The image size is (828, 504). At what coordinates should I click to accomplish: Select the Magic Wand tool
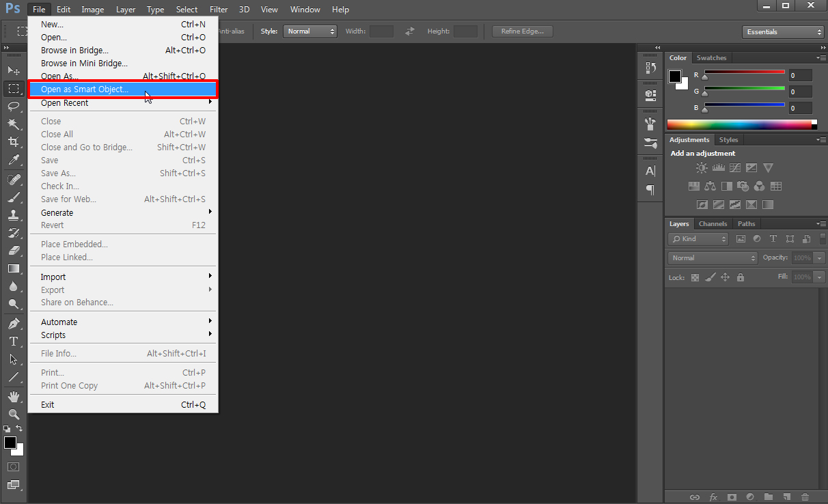pos(13,124)
